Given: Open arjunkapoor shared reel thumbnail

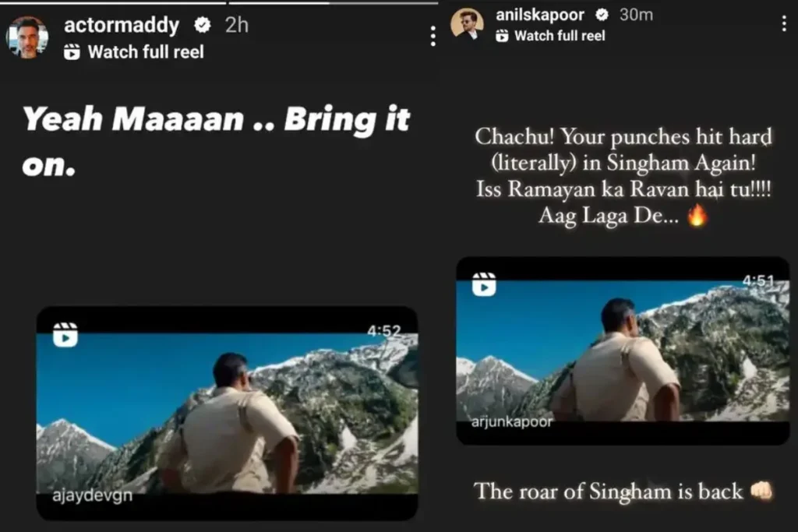Looking at the screenshot, I should (x=623, y=351).
